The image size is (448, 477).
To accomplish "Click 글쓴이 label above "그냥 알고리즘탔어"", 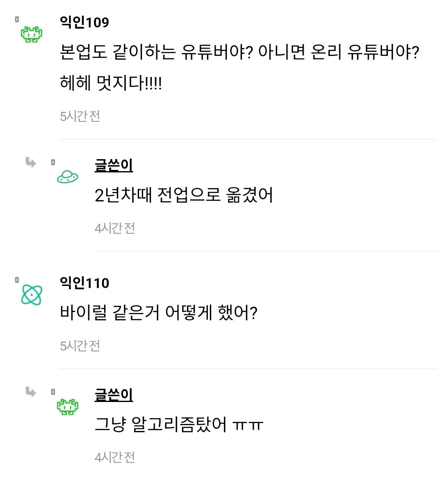I will 114,395.
